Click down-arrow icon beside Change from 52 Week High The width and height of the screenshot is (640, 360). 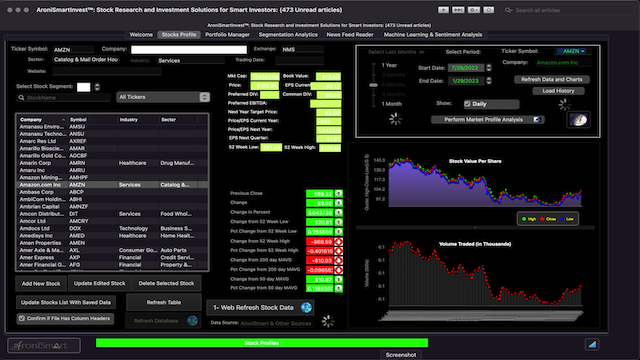click(x=339, y=242)
